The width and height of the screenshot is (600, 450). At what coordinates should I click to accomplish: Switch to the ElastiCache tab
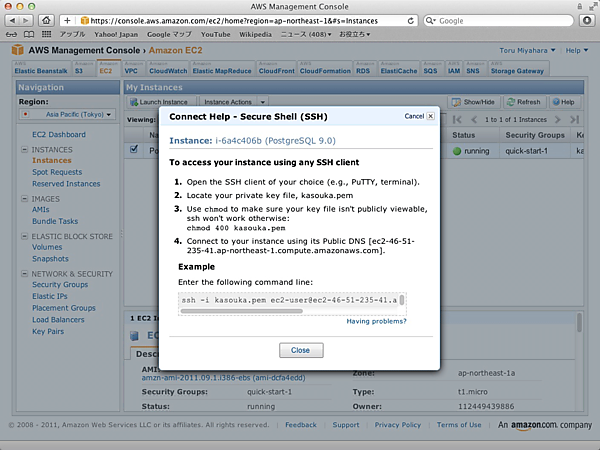399,68
